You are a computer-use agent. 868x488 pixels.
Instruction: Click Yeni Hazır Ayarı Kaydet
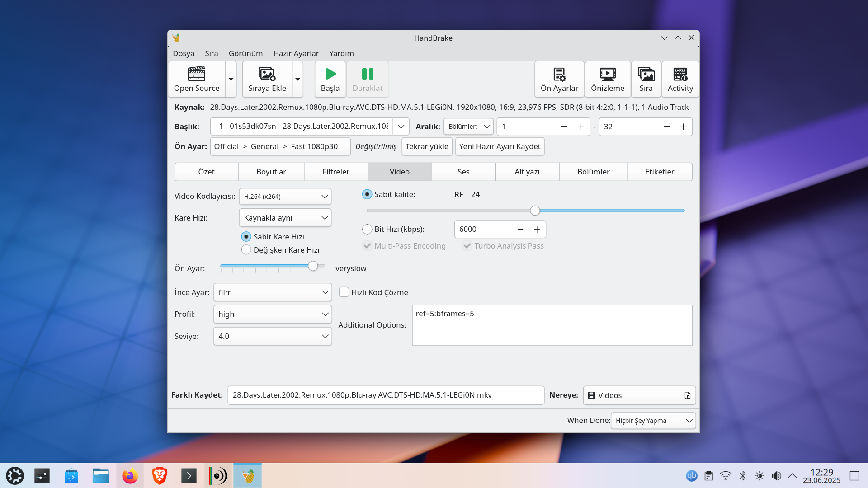click(500, 146)
